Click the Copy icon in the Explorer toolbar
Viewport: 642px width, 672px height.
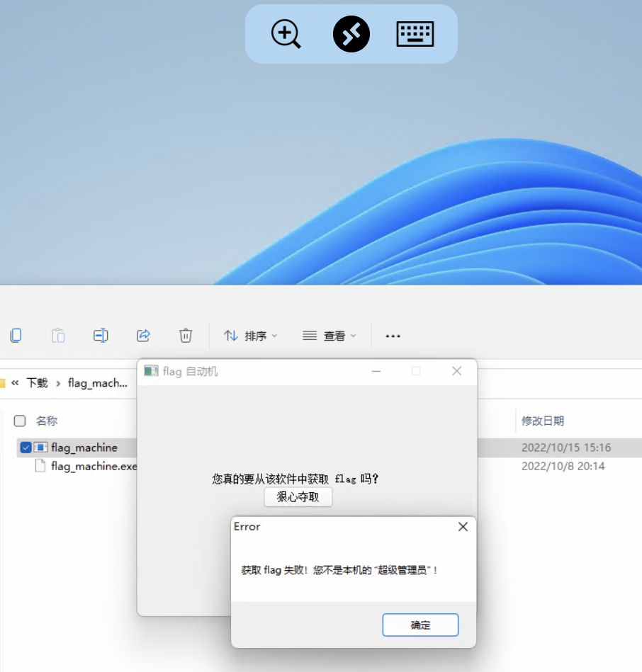tap(16, 336)
